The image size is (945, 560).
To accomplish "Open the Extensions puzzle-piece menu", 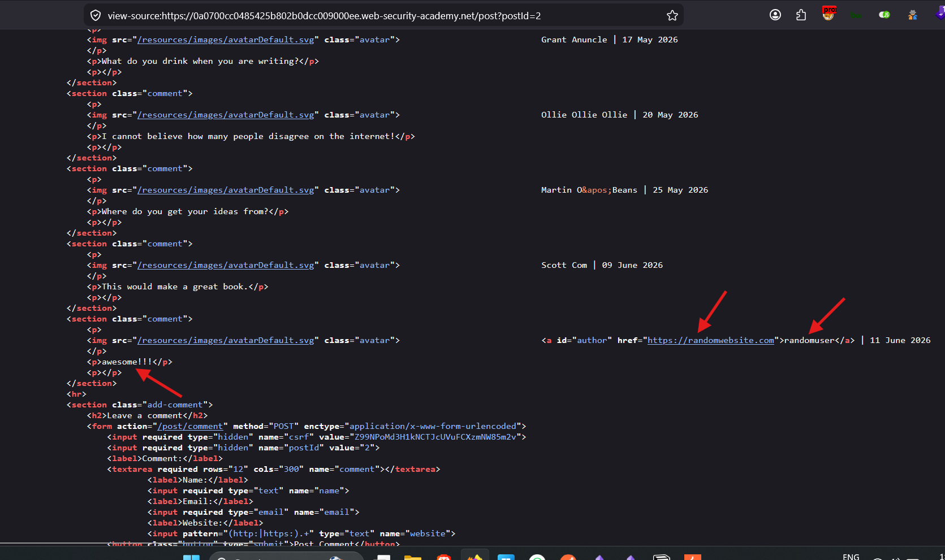I will pos(801,15).
